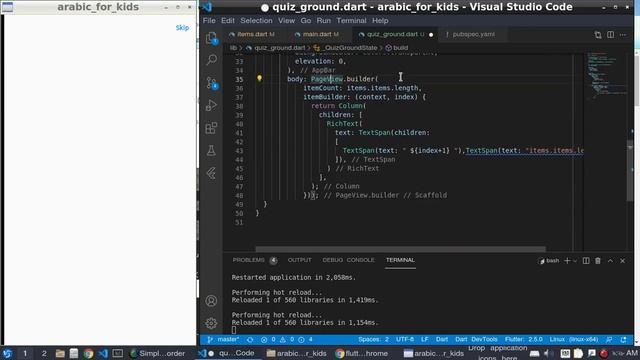Click the feedback icon in status bar
The height and width of the screenshot is (360, 640).
click(609, 340)
